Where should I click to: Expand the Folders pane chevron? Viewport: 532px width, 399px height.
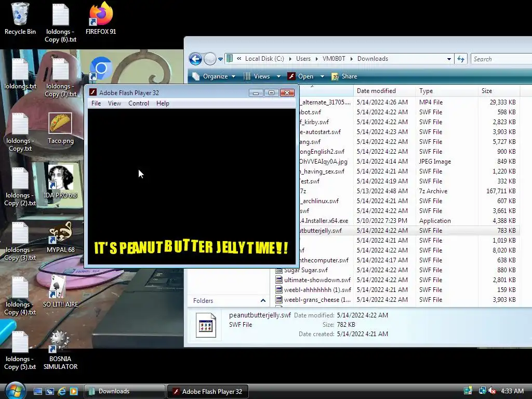point(263,301)
